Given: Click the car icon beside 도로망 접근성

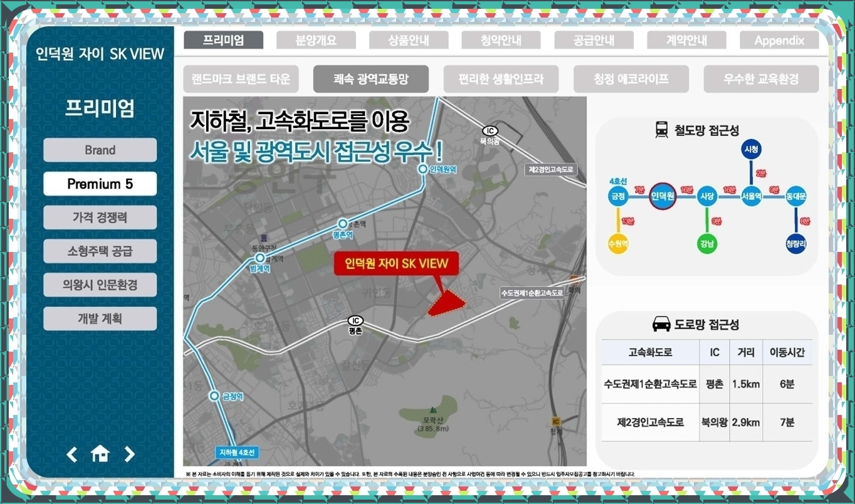Looking at the screenshot, I should point(661,324).
